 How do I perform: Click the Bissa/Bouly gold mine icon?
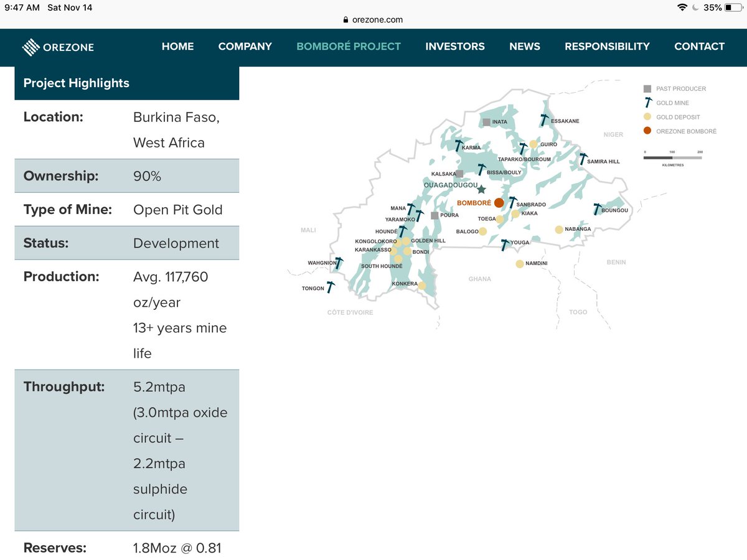point(482,169)
